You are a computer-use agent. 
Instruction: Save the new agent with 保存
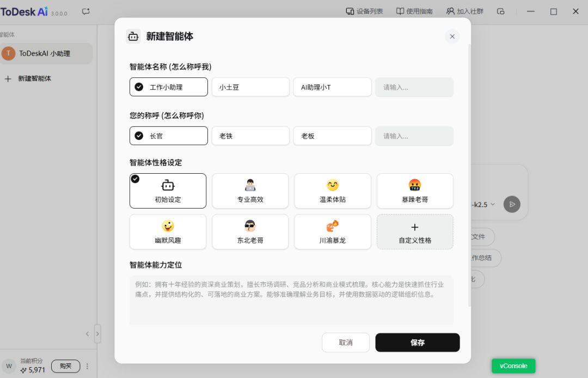point(418,343)
